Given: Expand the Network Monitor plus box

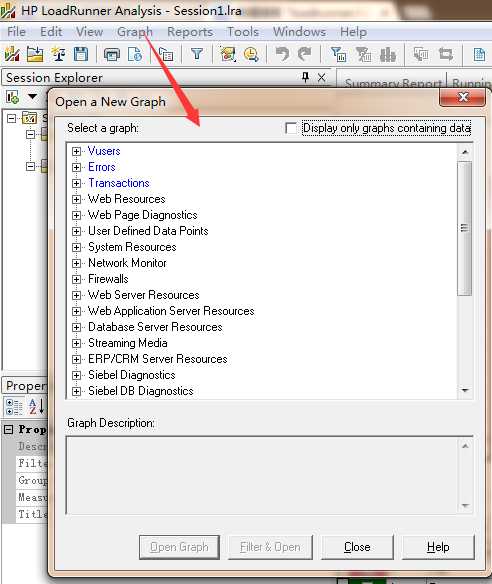Looking at the screenshot, I should [76, 263].
